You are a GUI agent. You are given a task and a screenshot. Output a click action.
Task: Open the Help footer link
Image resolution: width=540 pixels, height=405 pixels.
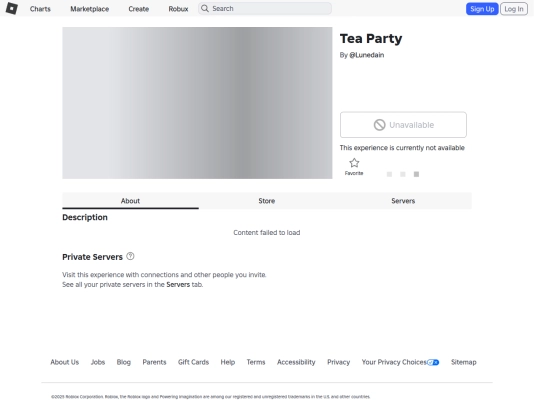point(228,362)
